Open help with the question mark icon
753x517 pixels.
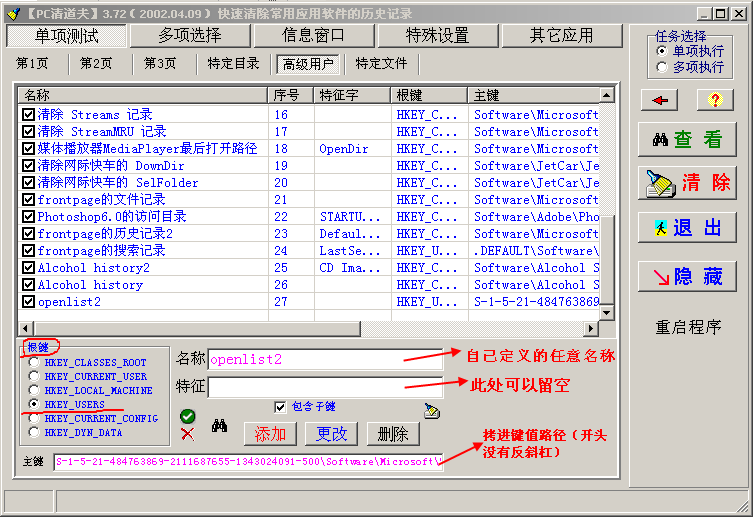click(x=715, y=100)
